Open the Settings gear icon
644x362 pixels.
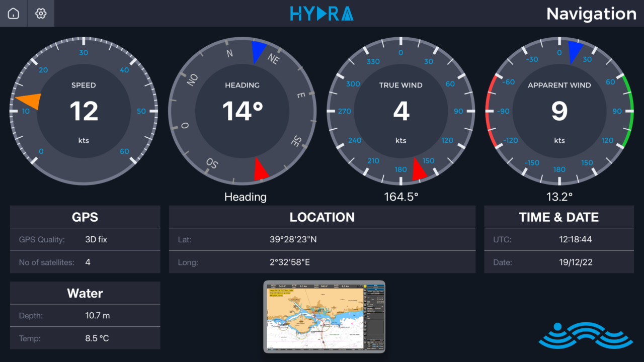[x=40, y=14]
